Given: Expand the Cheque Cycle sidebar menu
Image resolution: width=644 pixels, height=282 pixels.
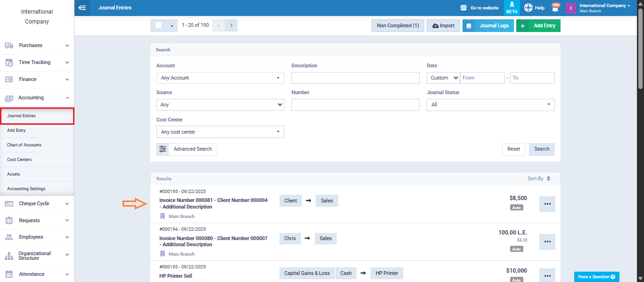Looking at the screenshot, I should tap(37, 203).
